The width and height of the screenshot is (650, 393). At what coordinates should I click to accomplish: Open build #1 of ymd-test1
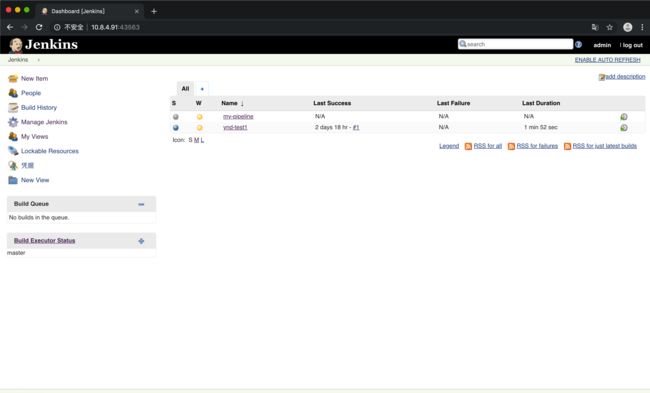(356, 127)
